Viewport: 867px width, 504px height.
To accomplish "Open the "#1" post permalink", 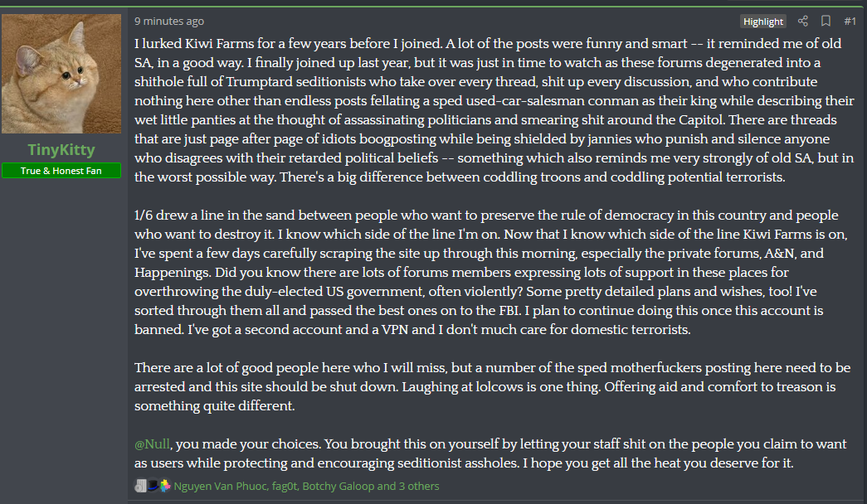I will (x=849, y=21).
